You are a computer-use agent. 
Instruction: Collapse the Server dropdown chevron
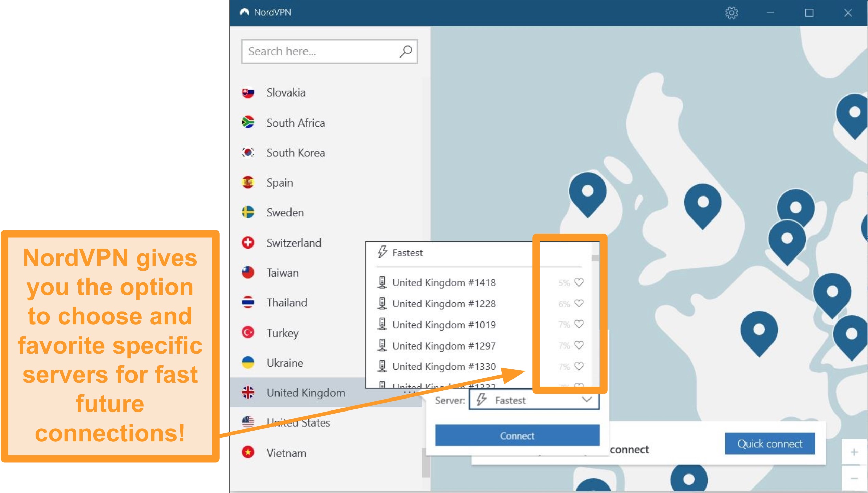(586, 400)
